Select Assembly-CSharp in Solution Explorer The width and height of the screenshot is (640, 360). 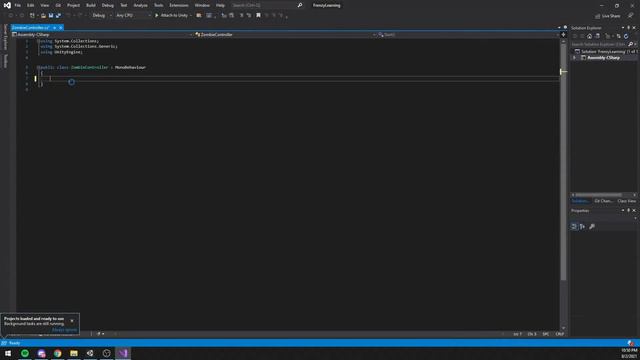[x=603, y=58]
